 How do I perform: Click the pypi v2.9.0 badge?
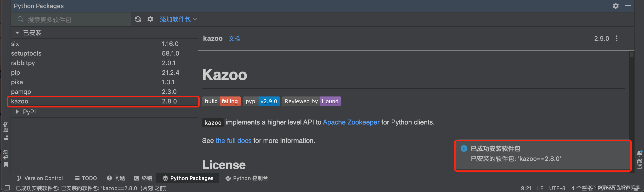[x=261, y=101]
